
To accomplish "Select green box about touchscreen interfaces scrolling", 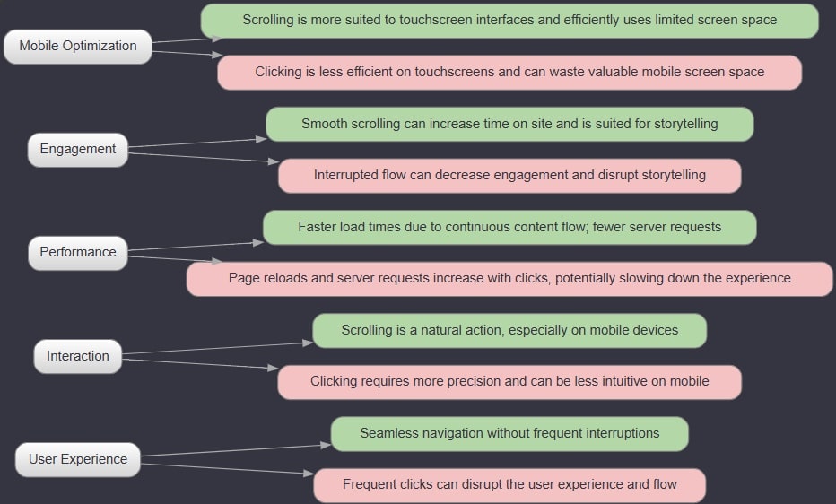I will click(509, 21).
